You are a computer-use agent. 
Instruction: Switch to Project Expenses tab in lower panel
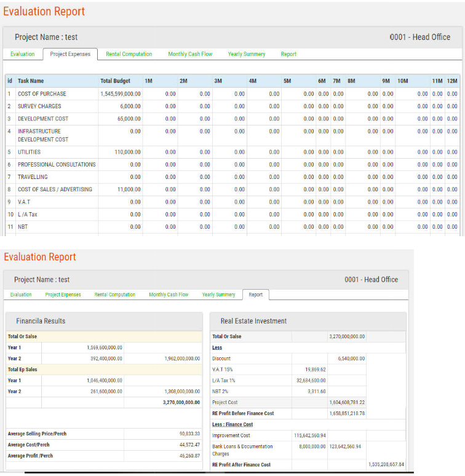63,295
